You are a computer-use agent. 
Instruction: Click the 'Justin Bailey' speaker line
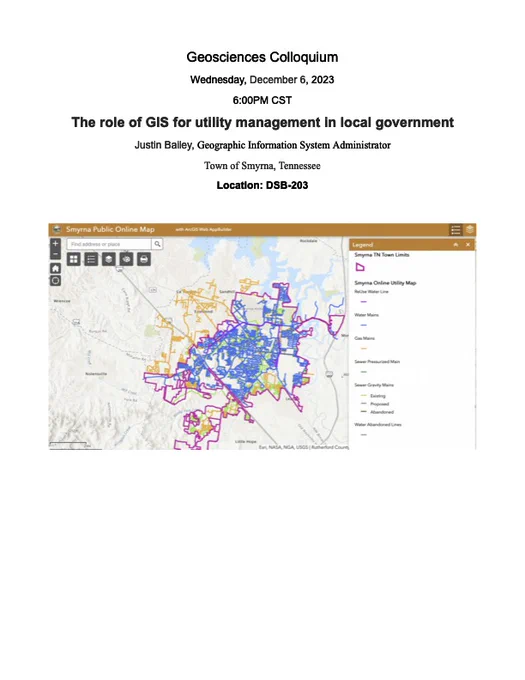point(262,145)
